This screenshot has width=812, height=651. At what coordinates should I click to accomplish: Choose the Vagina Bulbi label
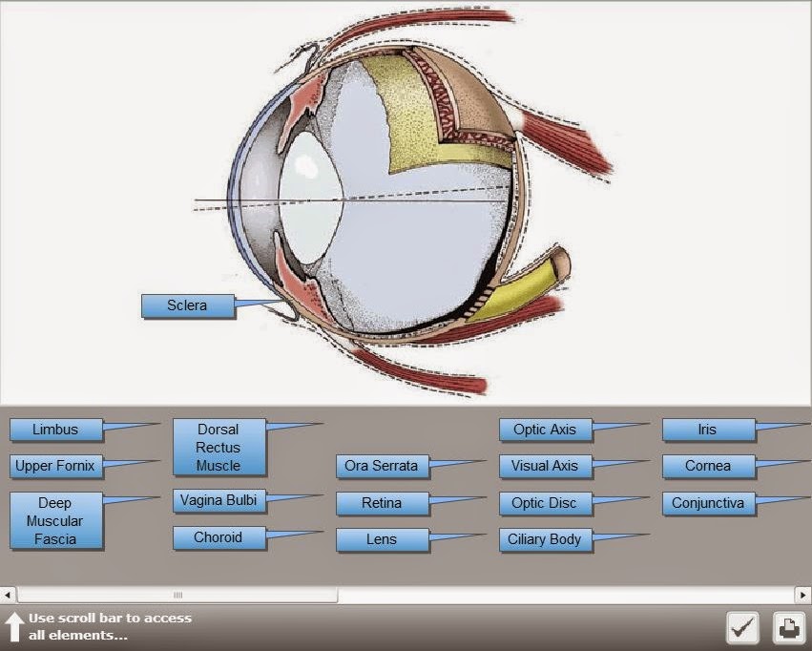click(219, 500)
